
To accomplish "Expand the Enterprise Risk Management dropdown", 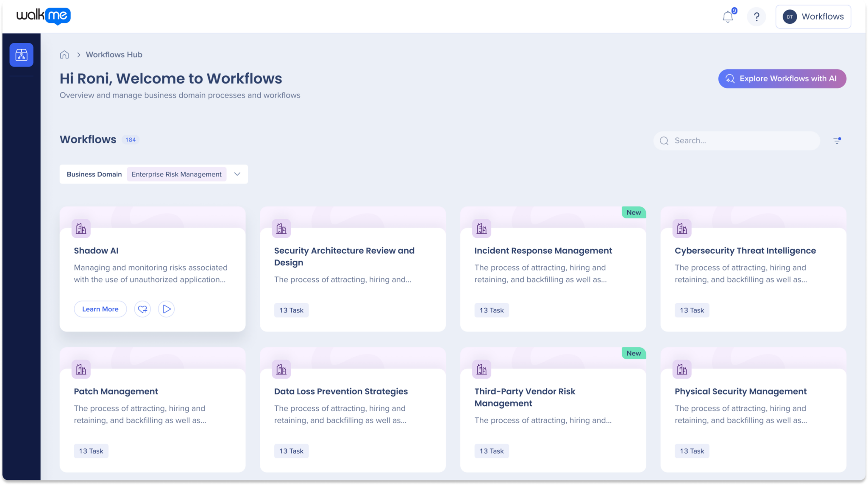I will coord(237,174).
